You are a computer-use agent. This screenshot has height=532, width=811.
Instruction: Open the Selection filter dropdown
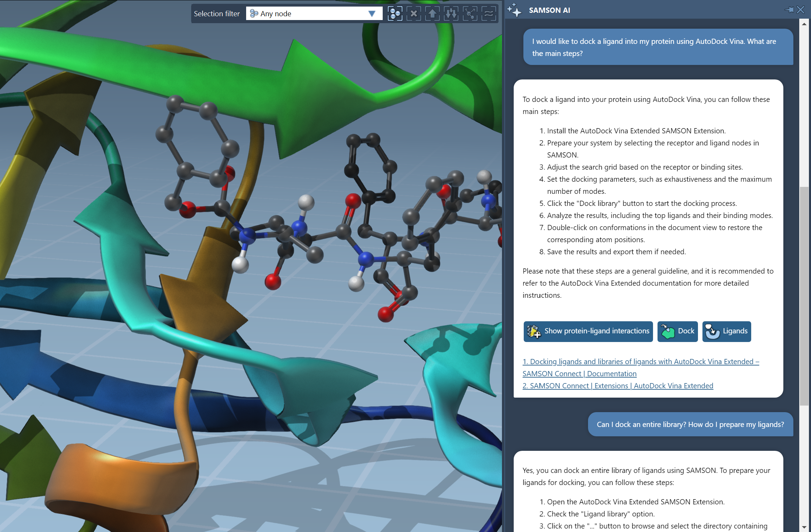tap(314, 13)
